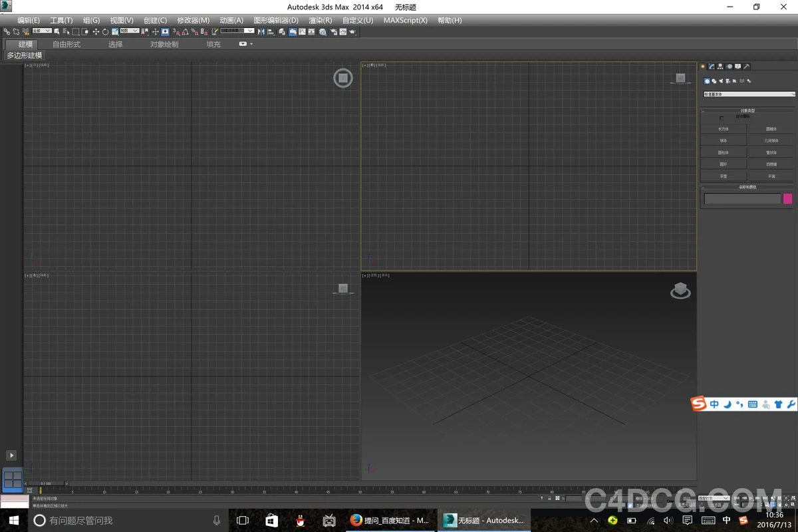Open the 标准基本体 primitives dropdown
This screenshot has height=532, width=798.
point(749,94)
